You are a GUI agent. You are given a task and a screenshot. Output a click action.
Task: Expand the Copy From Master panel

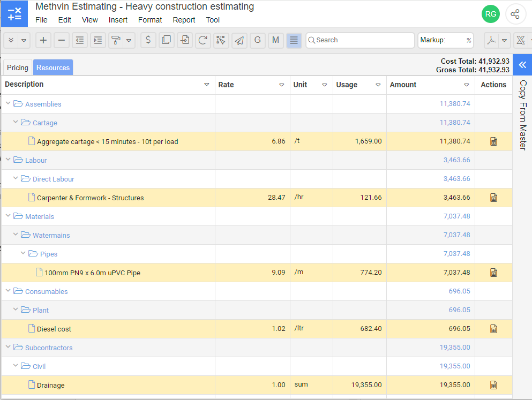point(522,65)
